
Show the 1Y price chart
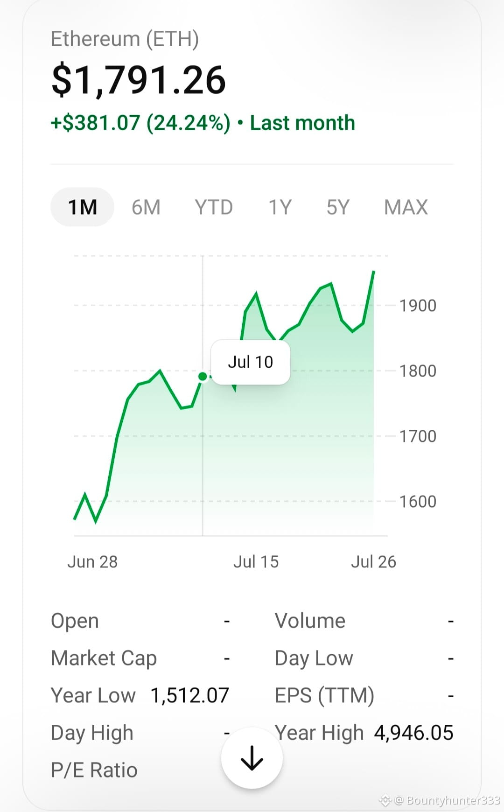(x=280, y=207)
